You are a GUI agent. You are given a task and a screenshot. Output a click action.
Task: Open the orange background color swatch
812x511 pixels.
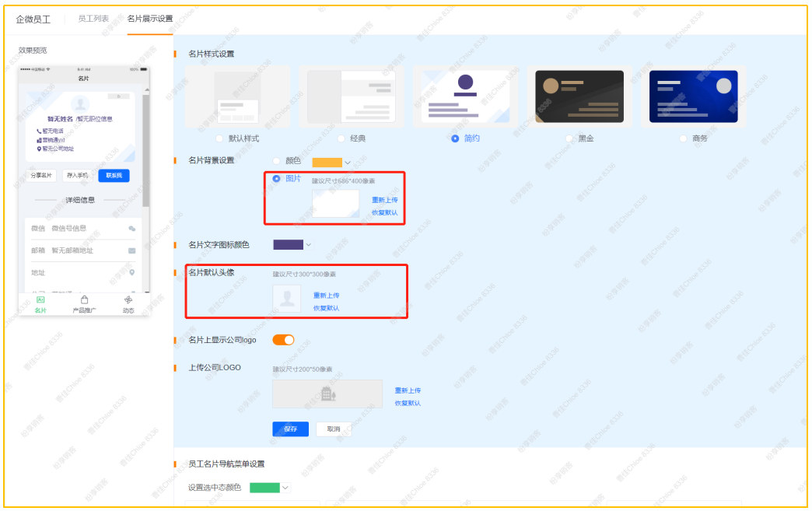click(327, 162)
